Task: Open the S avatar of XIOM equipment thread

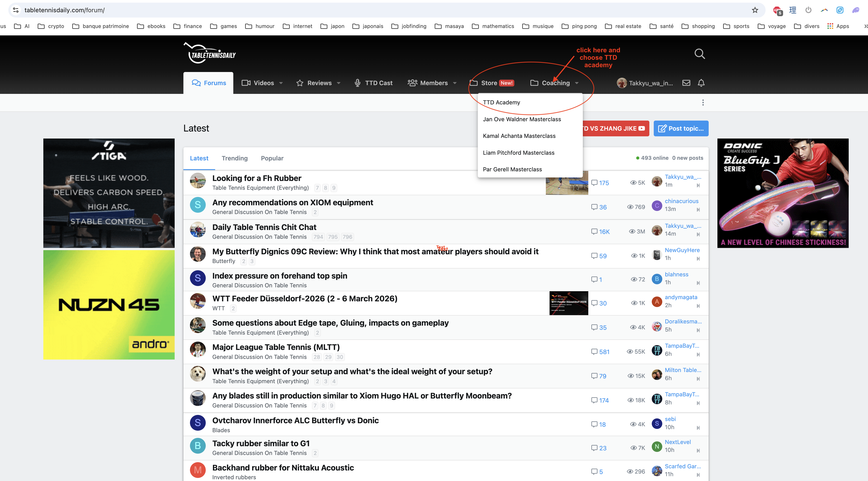Action: pyautogui.click(x=198, y=205)
